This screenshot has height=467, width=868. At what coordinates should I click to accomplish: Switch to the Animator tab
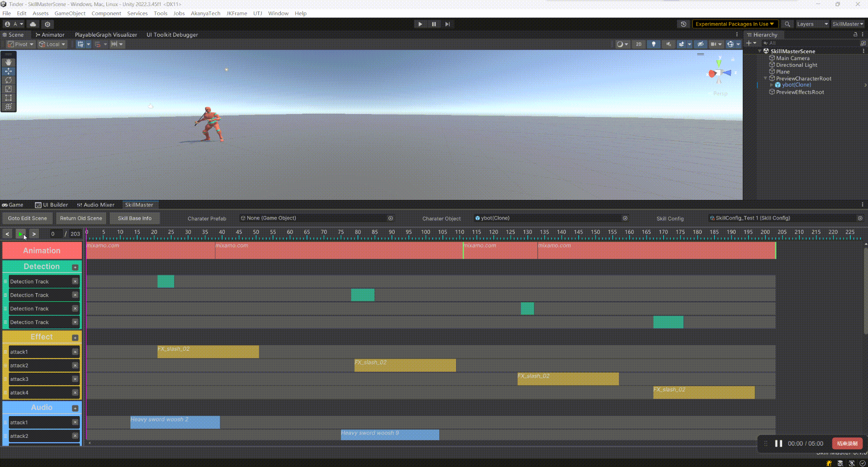pyautogui.click(x=50, y=34)
